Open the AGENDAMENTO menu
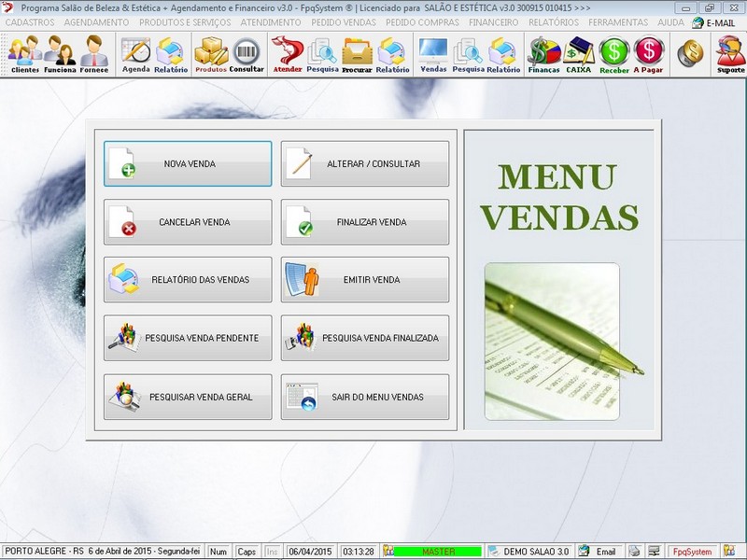Viewport: 747px width, 560px height. tap(96, 22)
